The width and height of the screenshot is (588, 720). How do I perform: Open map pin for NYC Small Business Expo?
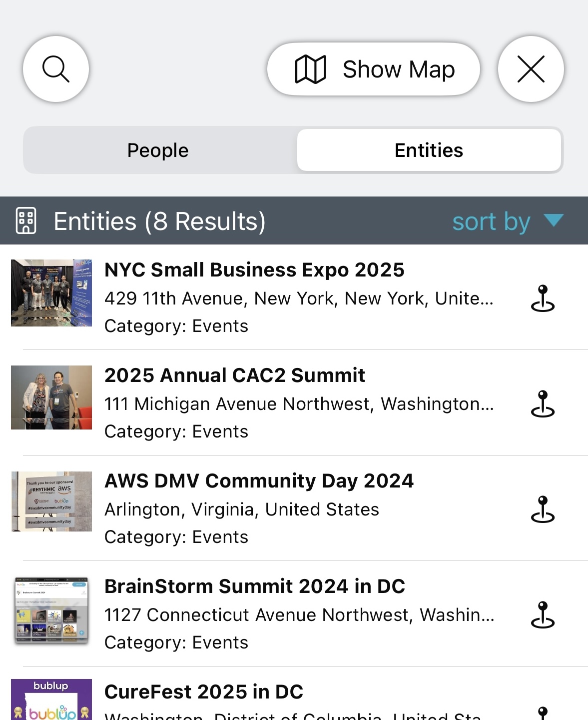543,298
